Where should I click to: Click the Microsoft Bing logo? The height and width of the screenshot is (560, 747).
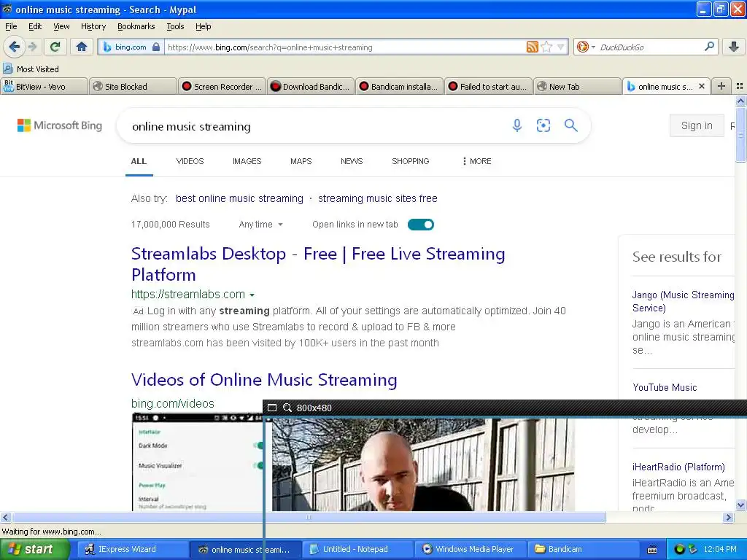click(60, 125)
